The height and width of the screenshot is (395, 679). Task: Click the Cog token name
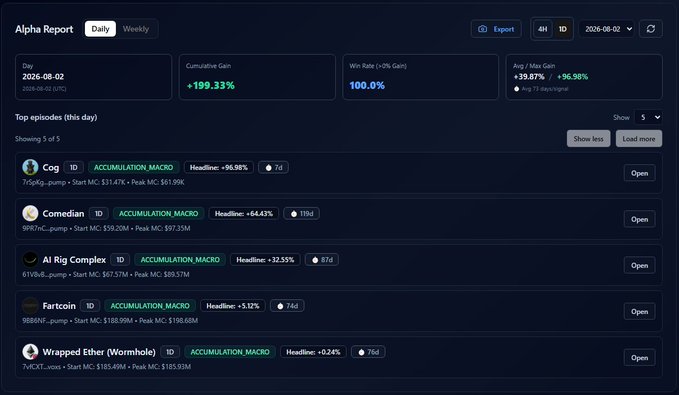coord(51,168)
